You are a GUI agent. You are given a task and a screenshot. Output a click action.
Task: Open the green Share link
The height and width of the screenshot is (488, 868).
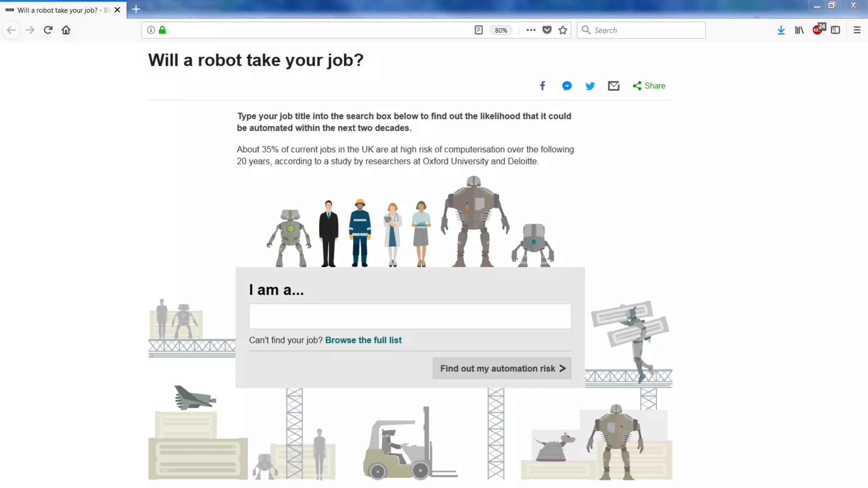[x=649, y=86]
